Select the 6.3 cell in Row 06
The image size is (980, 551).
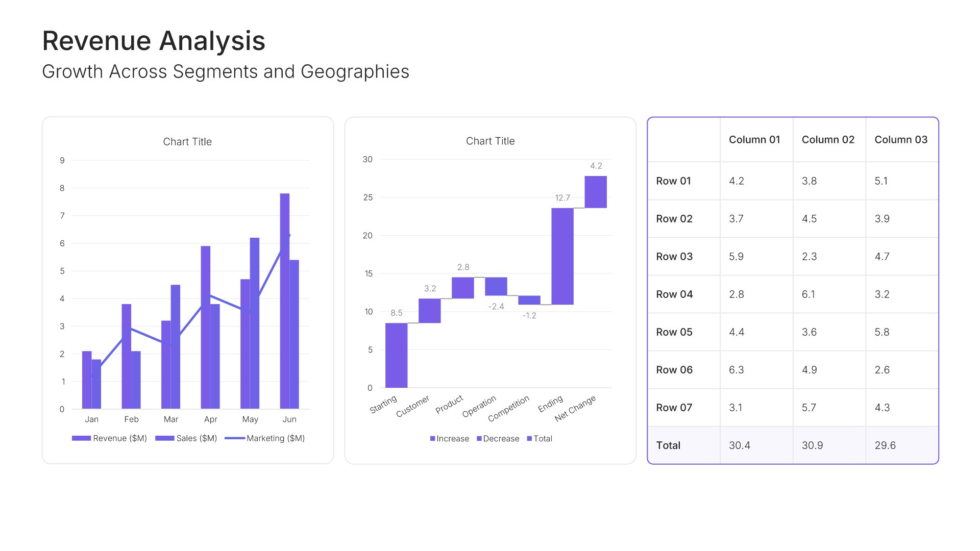point(736,370)
